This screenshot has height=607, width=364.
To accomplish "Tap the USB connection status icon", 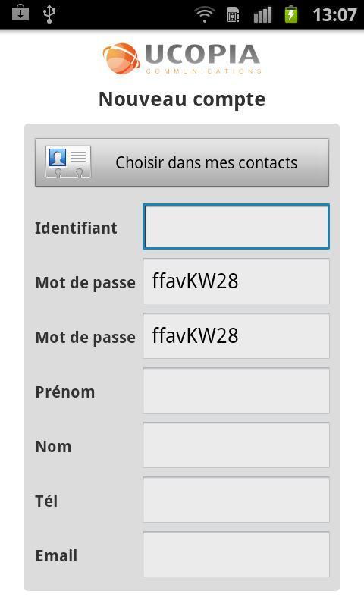I will [49, 14].
